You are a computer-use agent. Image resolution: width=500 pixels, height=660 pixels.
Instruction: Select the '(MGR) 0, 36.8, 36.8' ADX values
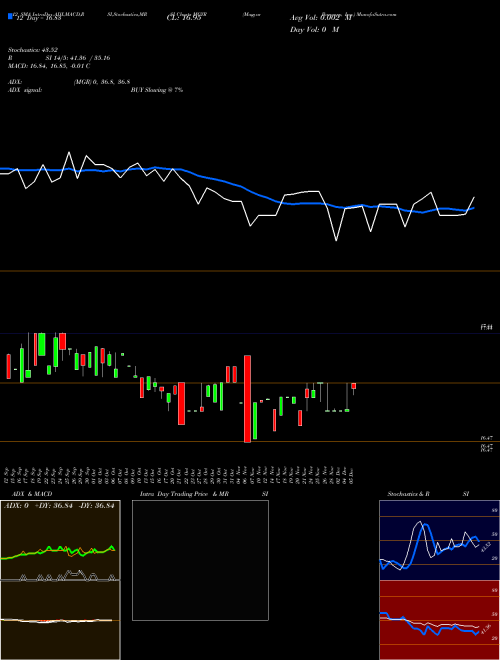[x=102, y=82]
